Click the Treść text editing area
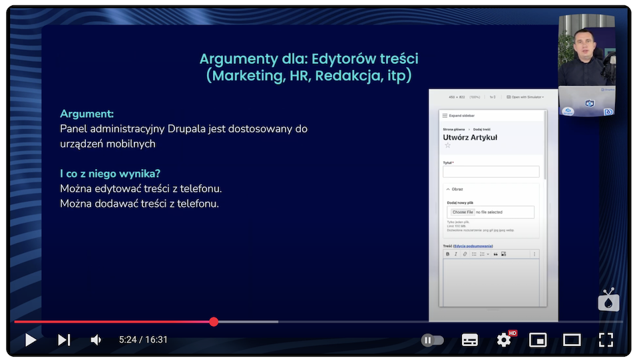The image size is (639, 364). pyautogui.click(x=491, y=282)
